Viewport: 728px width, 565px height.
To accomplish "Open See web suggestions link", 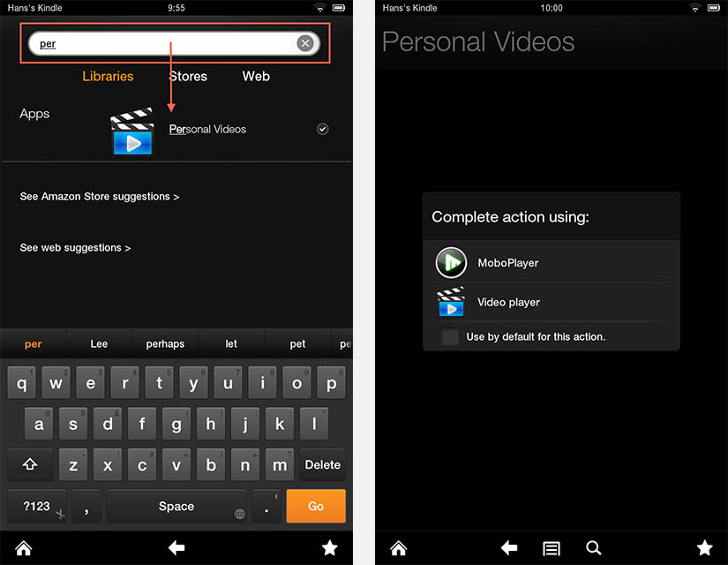I will 75,248.
